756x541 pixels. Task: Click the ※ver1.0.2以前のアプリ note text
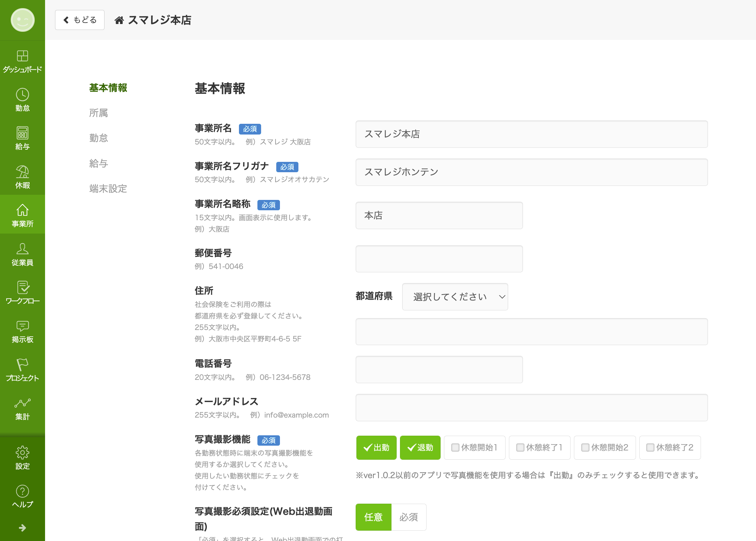528,475
